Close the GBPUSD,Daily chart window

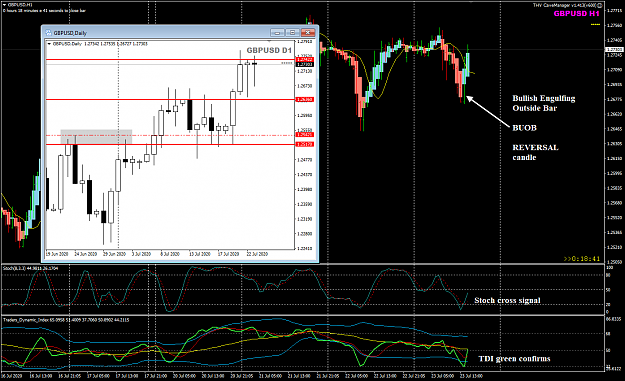click(308, 32)
